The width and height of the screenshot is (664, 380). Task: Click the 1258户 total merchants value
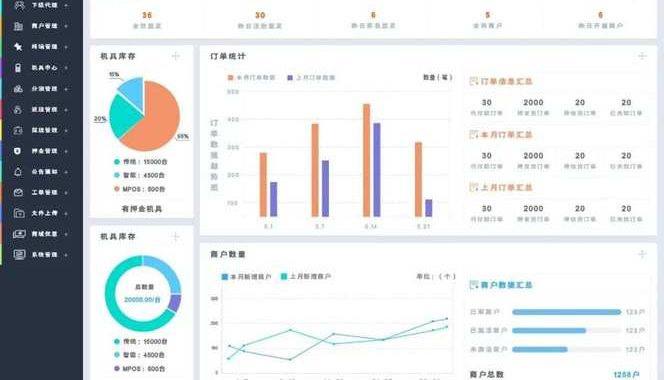[x=626, y=374]
